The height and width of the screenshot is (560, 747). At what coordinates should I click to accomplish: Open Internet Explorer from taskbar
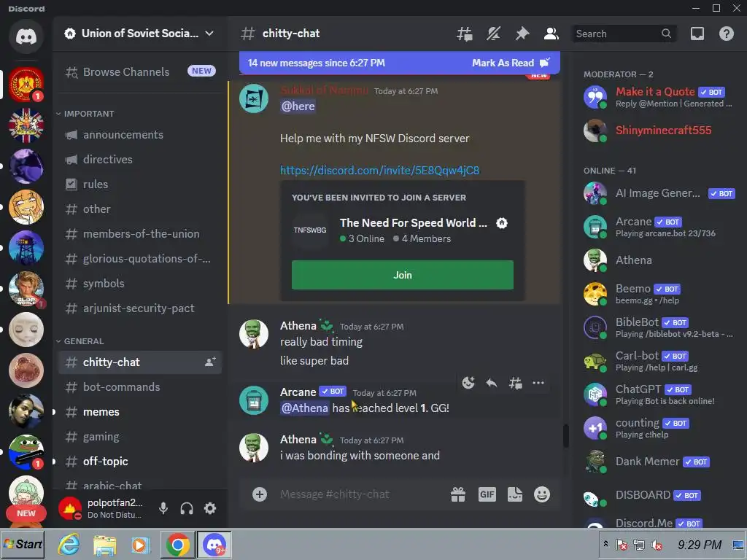click(x=69, y=544)
